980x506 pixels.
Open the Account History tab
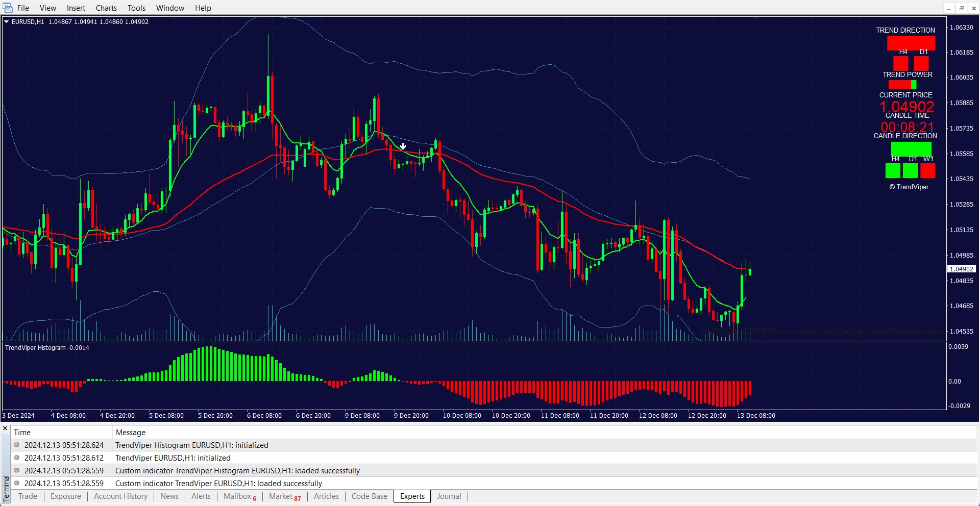[120, 496]
